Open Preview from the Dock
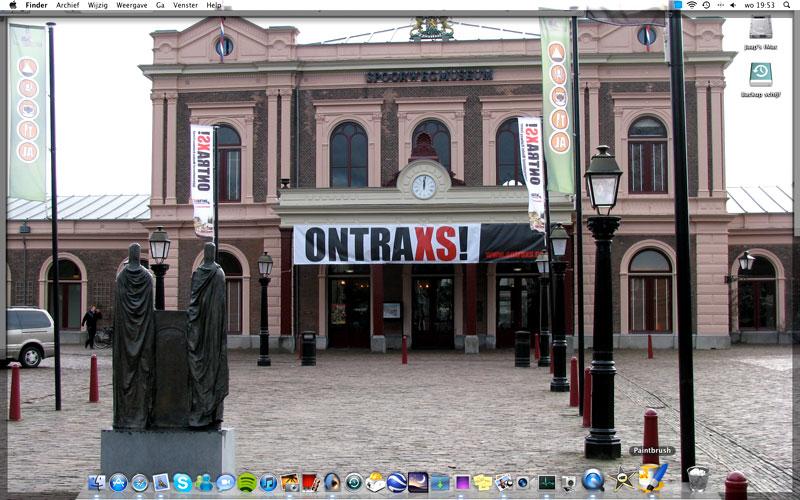 coord(504,482)
